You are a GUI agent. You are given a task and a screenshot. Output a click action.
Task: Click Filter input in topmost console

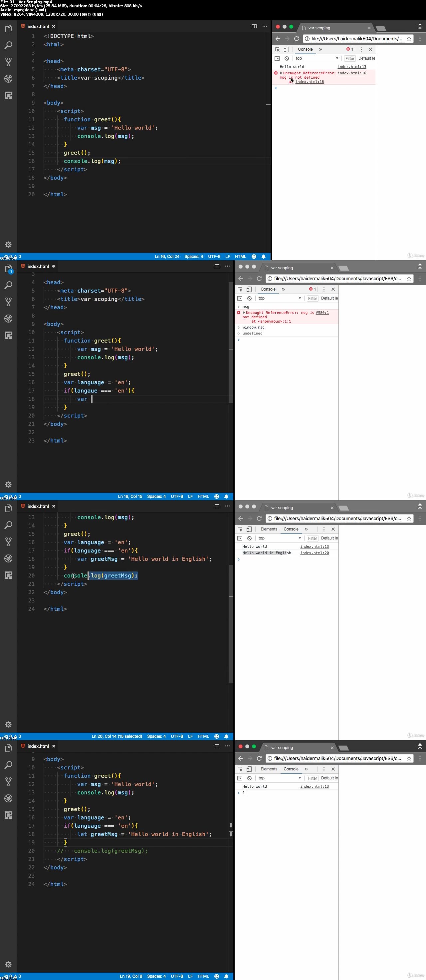[349, 59]
